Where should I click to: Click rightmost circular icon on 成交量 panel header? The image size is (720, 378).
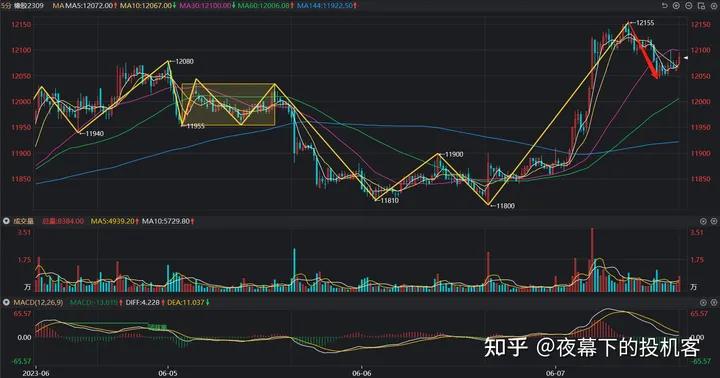[714, 221]
